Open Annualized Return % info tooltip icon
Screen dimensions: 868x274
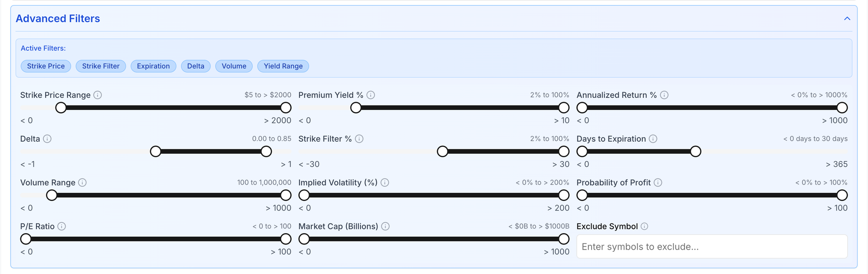tap(664, 95)
